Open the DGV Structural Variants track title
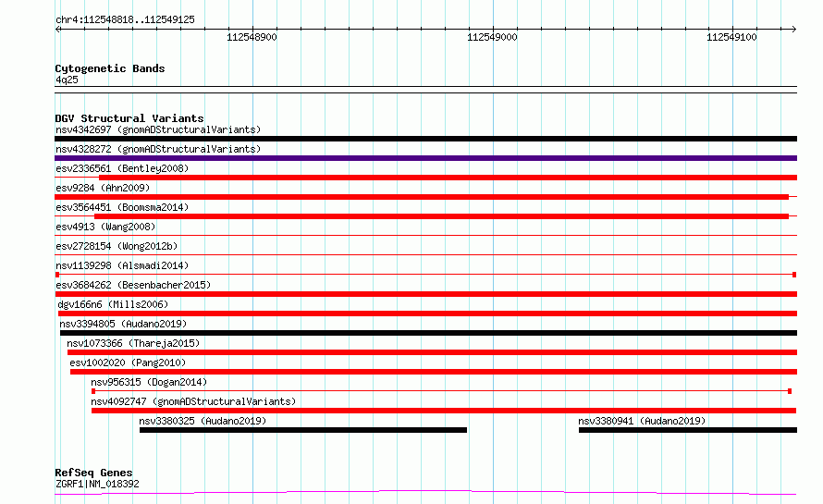 [129, 118]
